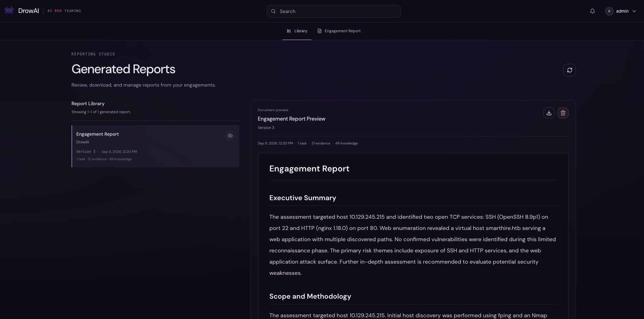Screen dimensions: 644x319
Task: Click the admin avatar circle
Action: [609, 11]
